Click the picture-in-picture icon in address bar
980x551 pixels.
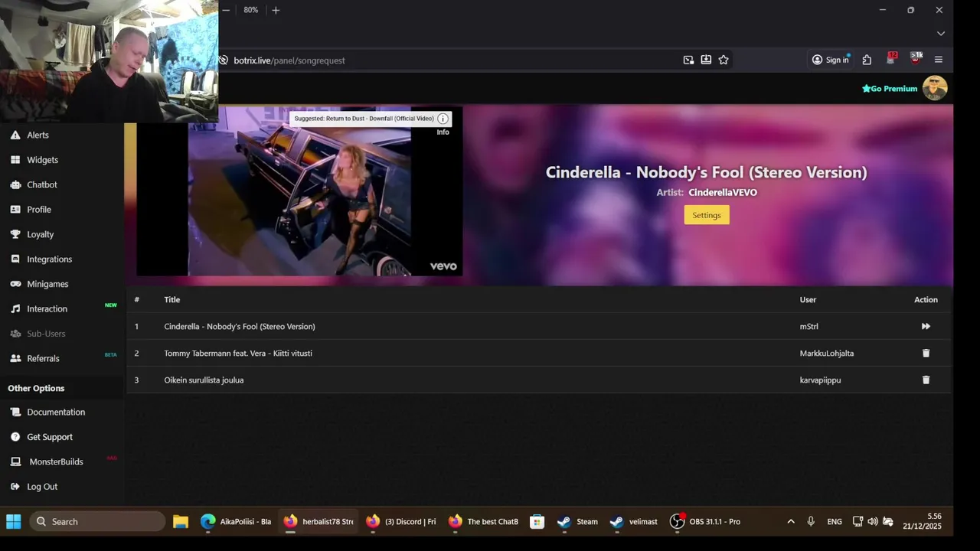(688, 60)
